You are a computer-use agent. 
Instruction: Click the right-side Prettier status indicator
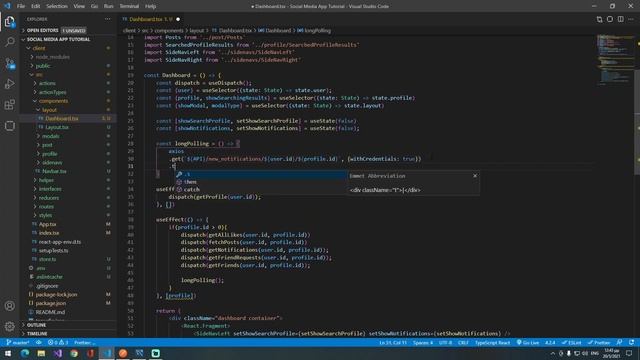599,342
